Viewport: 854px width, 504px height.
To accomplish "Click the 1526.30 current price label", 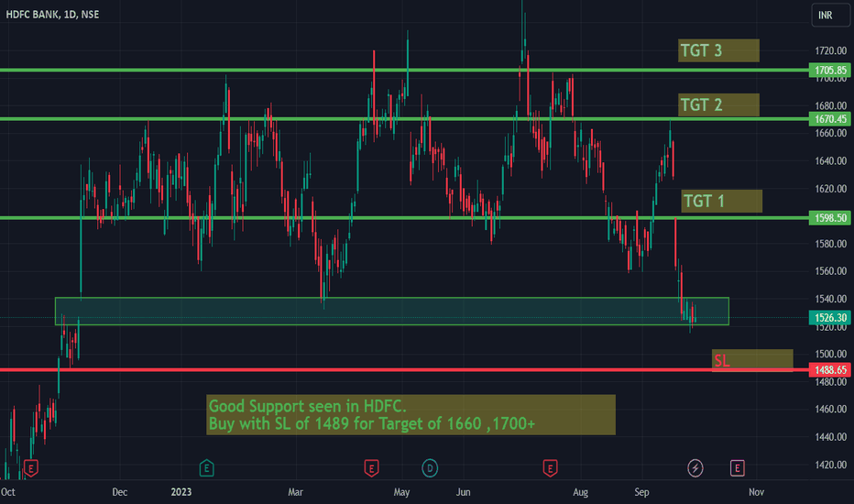I will 830,317.
